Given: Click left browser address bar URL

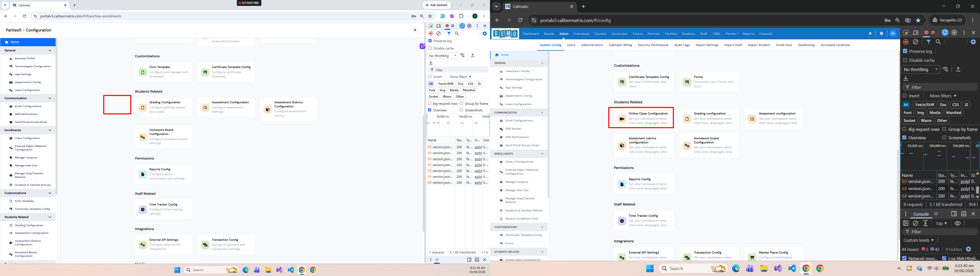Looking at the screenshot, I should pos(81,16).
